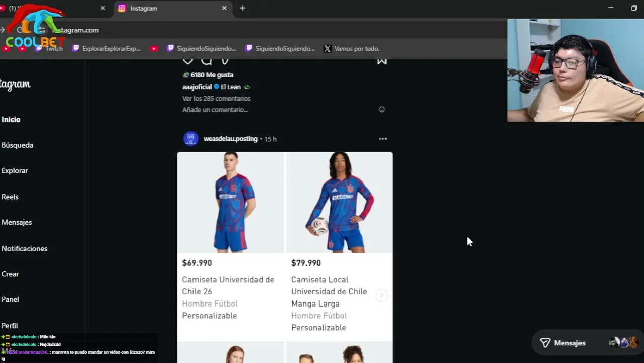
Task: Open a new browser tab with the plus button
Action: 242,8
